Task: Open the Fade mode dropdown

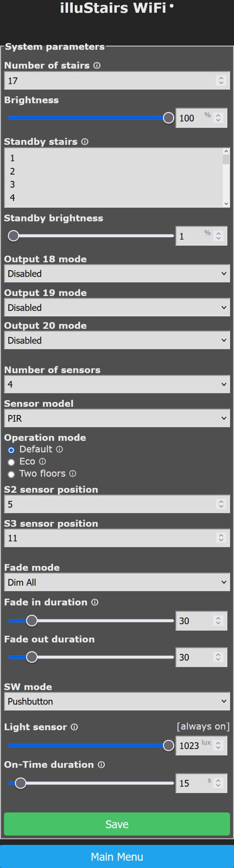Action: (x=117, y=582)
